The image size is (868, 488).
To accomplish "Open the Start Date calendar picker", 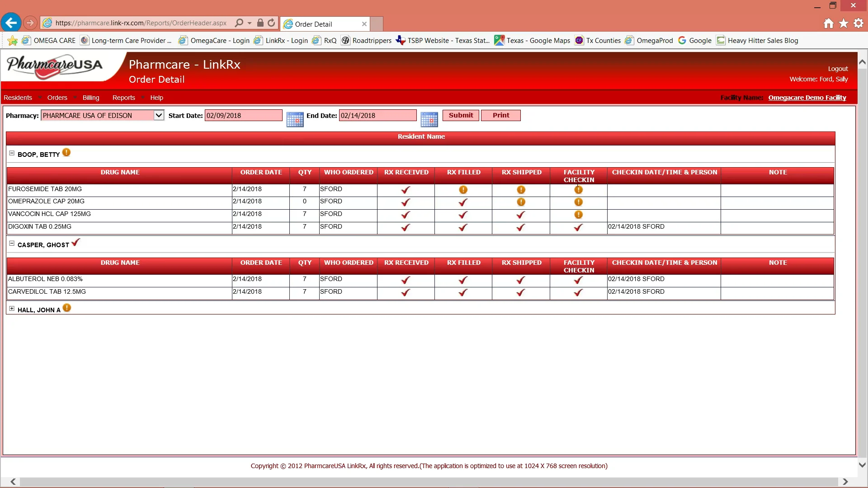I will click(x=295, y=120).
